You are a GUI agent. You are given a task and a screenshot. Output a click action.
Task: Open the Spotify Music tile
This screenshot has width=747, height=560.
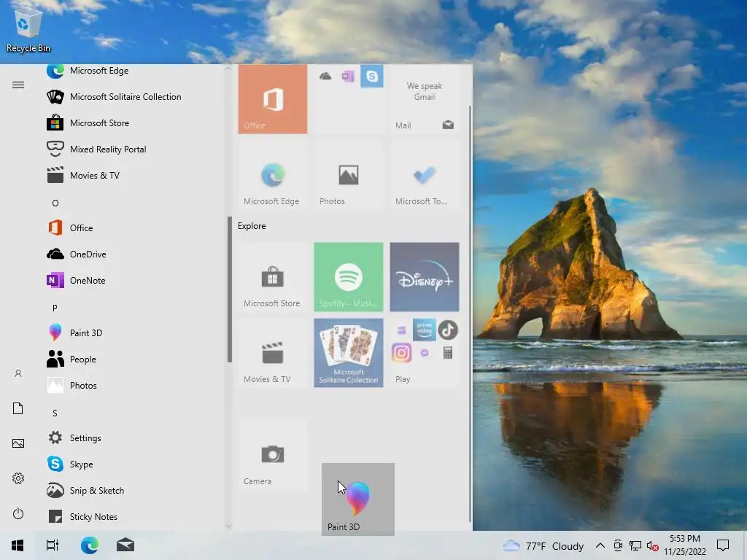[348, 276]
